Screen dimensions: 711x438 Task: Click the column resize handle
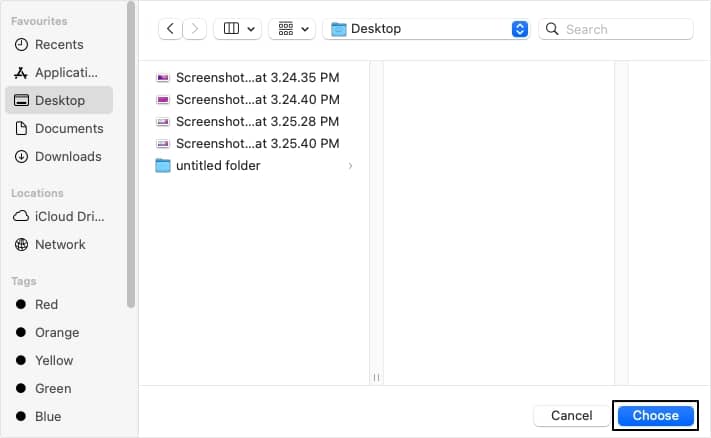376,377
